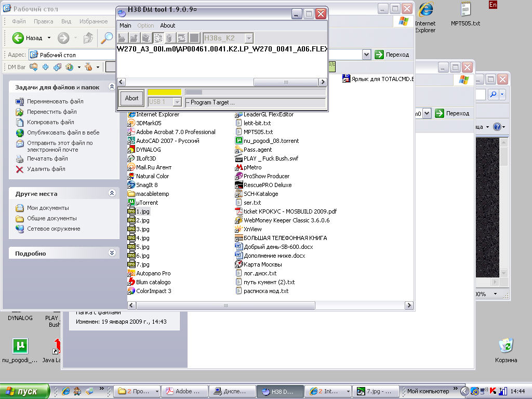Open the Вид menu
Viewport: 532px width, 399px height.
[66, 21]
